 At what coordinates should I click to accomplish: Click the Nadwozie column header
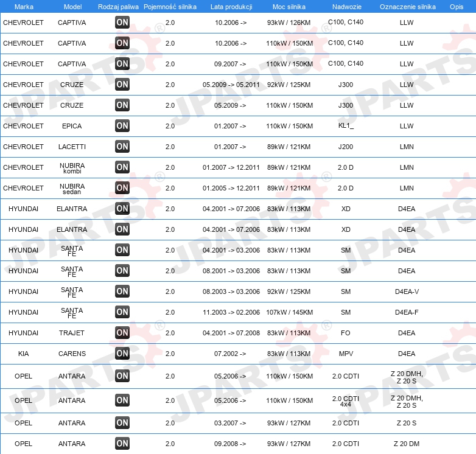(x=347, y=7)
